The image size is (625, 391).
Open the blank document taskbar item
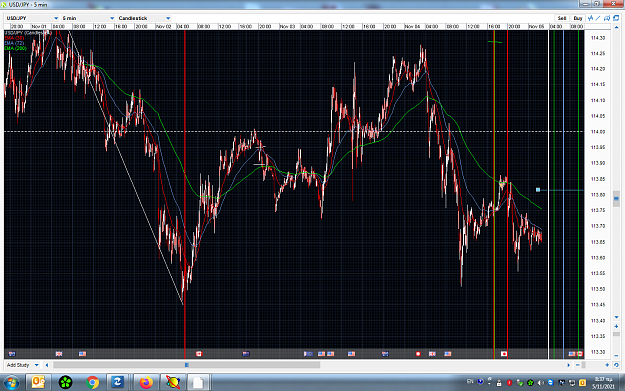[x=198, y=383]
